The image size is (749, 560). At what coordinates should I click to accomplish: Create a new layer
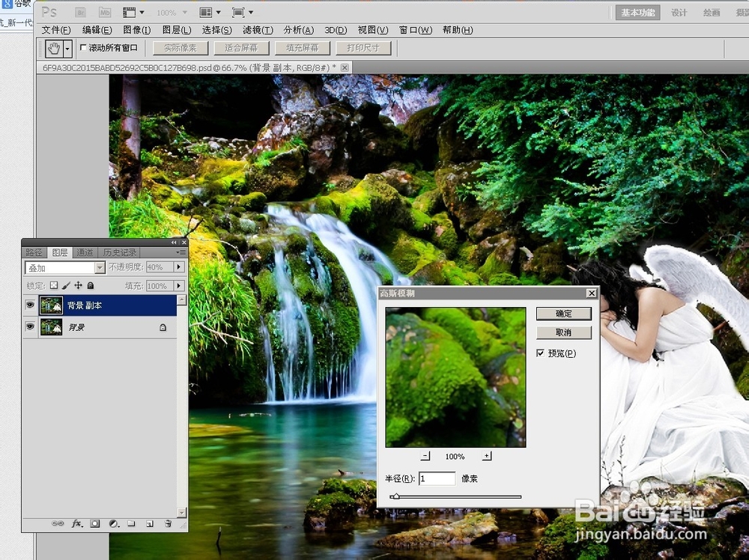pyautogui.click(x=150, y=523)
